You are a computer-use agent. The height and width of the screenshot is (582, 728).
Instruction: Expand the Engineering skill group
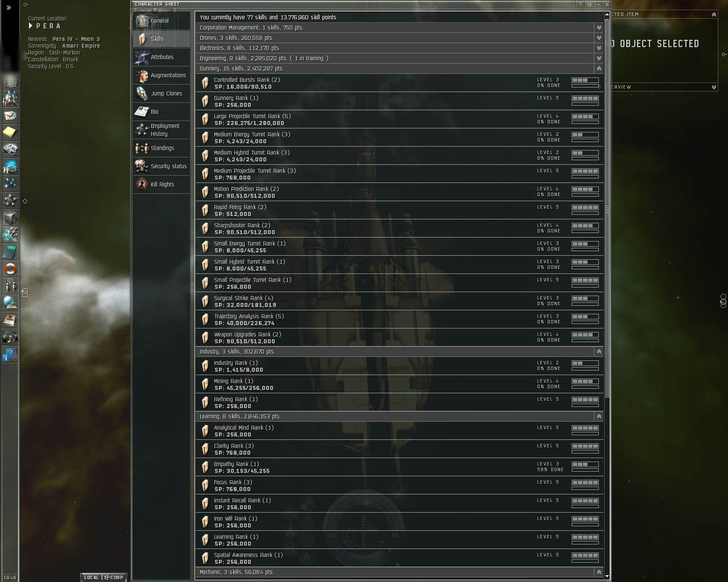(x=599, y=58)
